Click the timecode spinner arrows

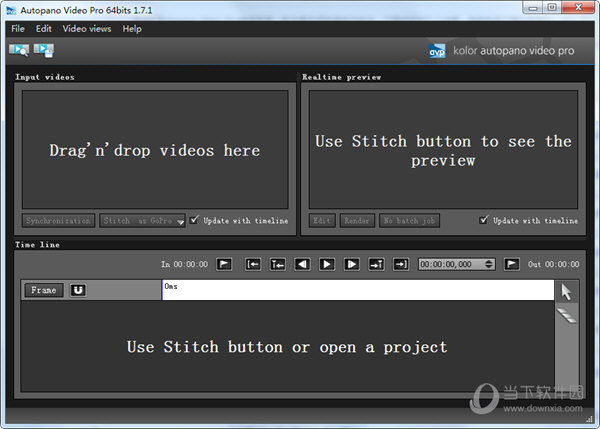coord(489,264)
